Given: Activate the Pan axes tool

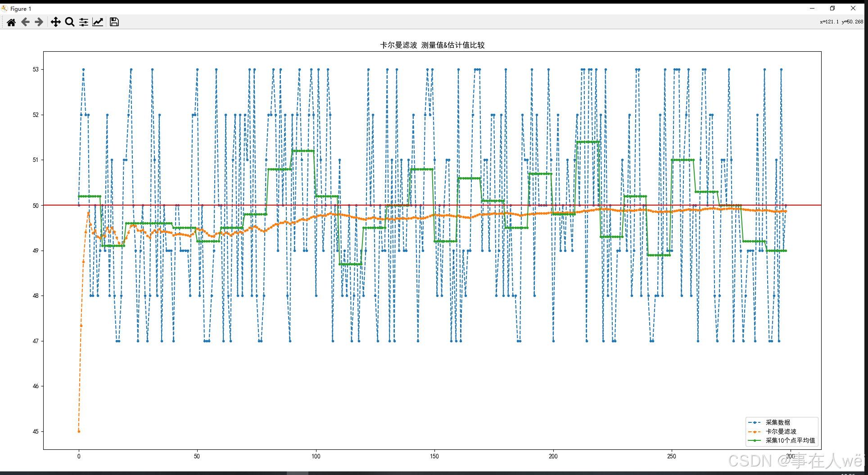Looking at the screenshot, I should [x=55, y=22].
